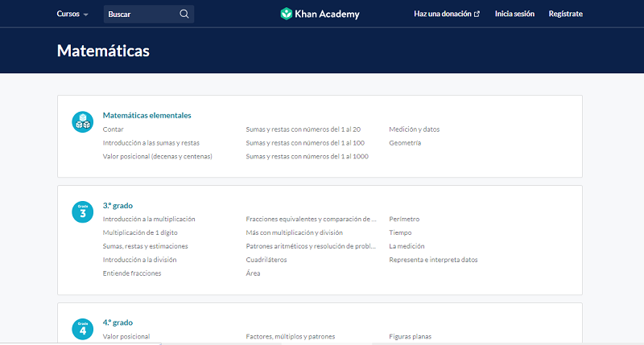Open La medición unit
Image resolution: width=644 pixels, height=345 pixels.
[x=407, y=246]
